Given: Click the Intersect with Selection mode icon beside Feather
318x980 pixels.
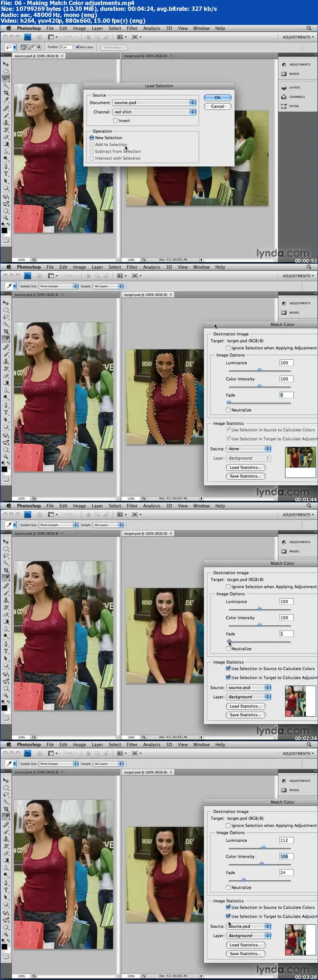Looking at the screenshot, I should pos(39,48).
